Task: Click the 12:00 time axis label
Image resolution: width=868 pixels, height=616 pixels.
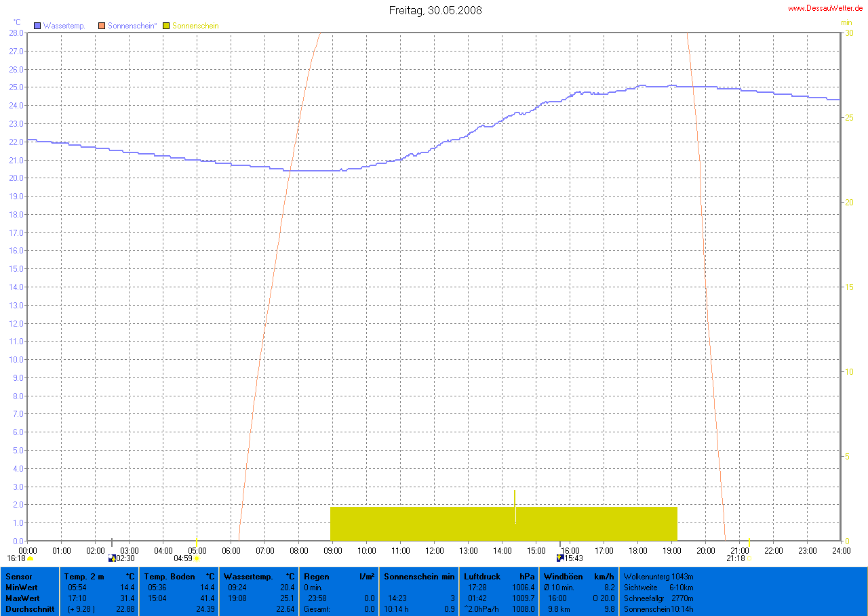Action: point(434,550)
